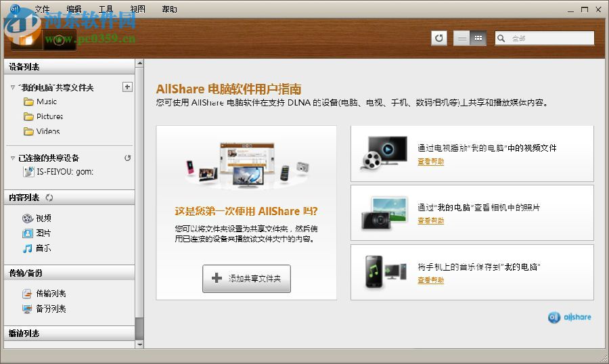
Task: Focus the search input field
Action: [x=545, y=38]
